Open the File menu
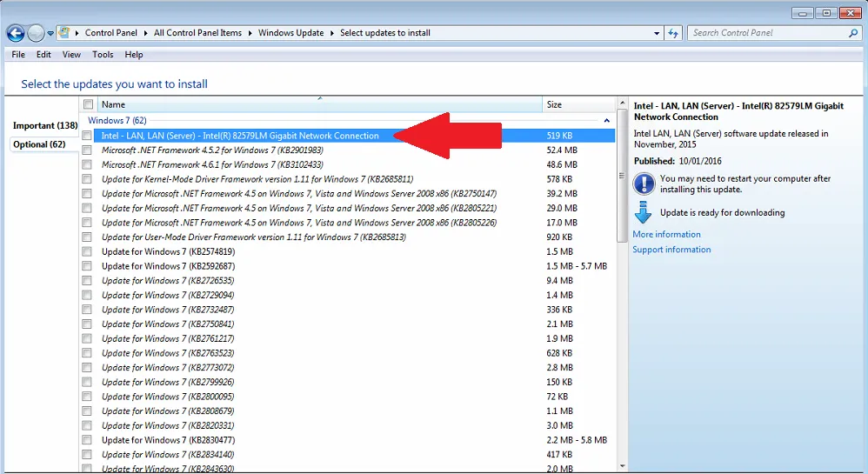The width and height of the screenshot is (868, 474). pyautogui.click(x=18, y=54)
